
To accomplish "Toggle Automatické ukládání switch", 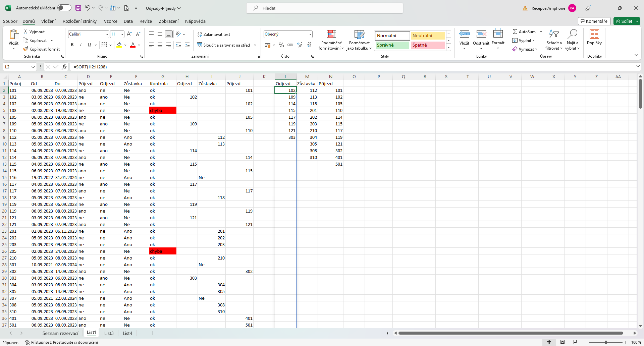I will click(64, 8).
